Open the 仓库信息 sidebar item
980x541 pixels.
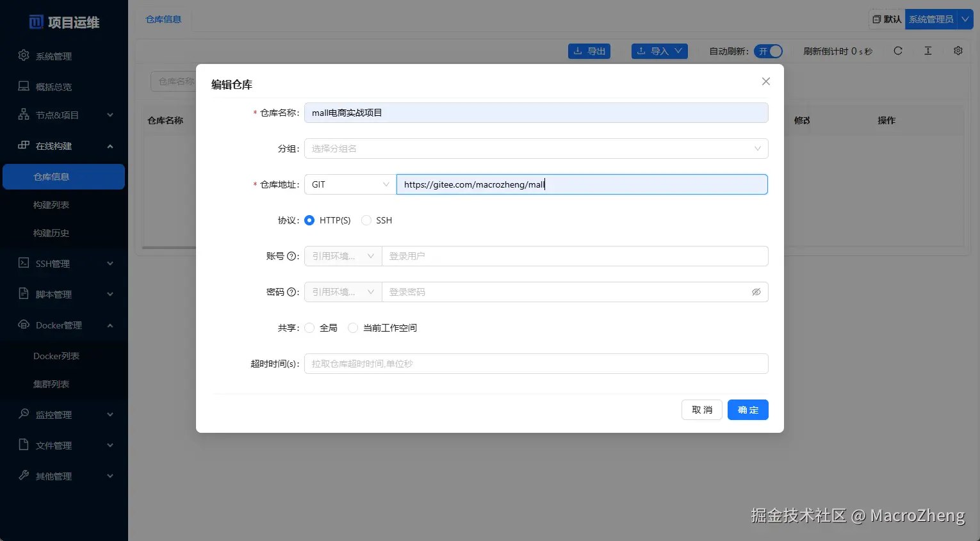63,177
